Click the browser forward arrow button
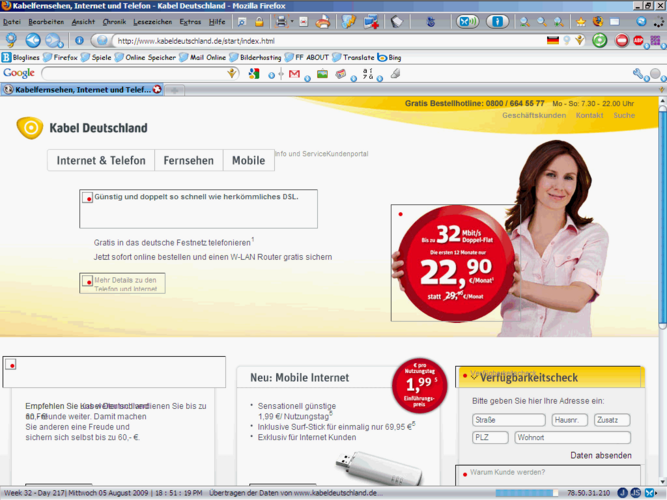This screenshot has width=667, height=500. pyautogui.click(x=54, y=41)
